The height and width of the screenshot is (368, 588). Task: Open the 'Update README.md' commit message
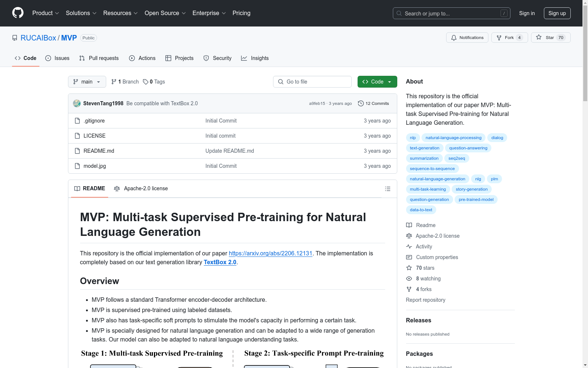[230, 151]
